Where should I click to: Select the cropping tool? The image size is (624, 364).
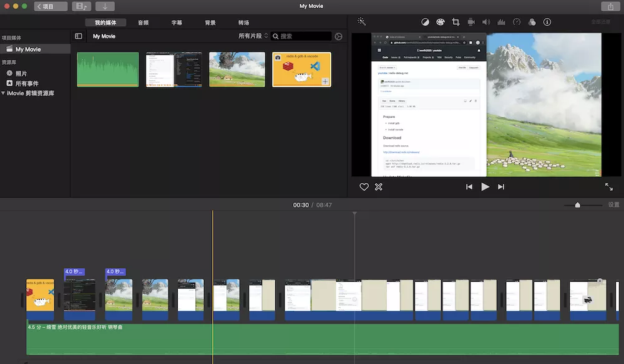456,22
